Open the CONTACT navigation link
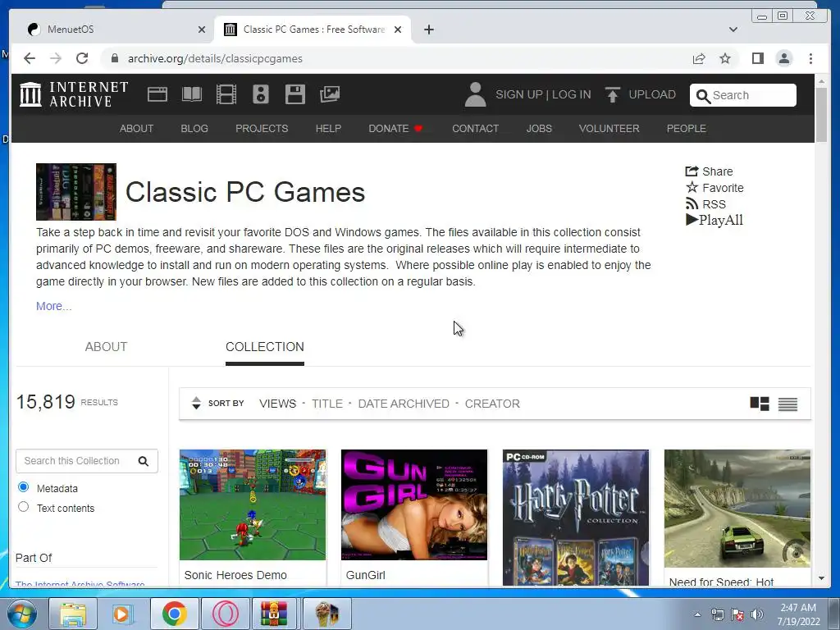Image resolution: width=840 pixels, height=630 pixels. [x=475, y=129]
